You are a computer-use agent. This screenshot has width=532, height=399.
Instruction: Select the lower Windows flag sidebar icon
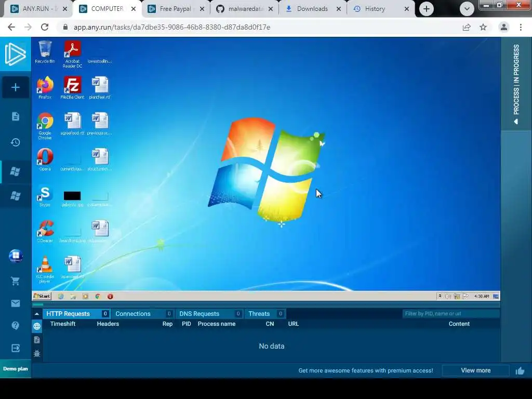15,196
